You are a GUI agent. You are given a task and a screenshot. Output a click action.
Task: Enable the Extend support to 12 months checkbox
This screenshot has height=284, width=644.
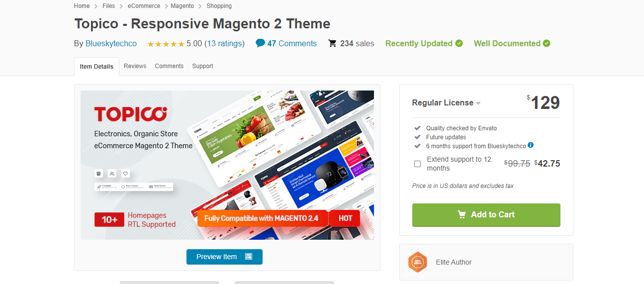pyautogui.click(x=417, y=164)
